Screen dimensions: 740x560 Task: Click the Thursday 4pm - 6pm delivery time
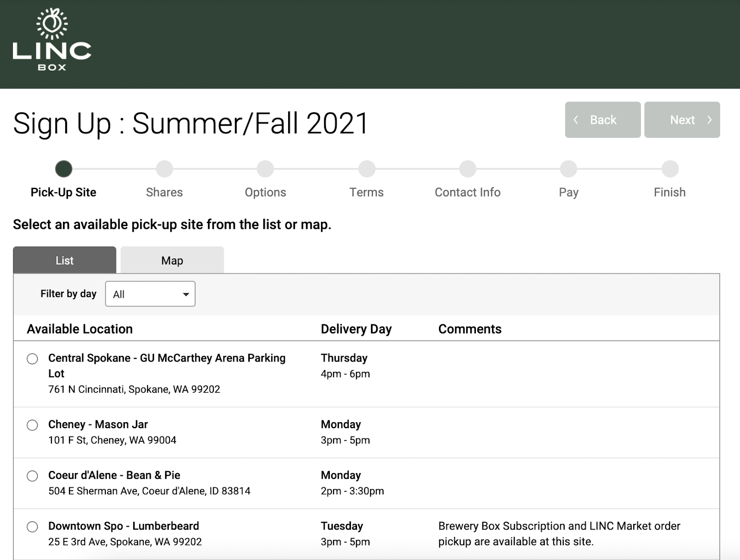point(345,366)
